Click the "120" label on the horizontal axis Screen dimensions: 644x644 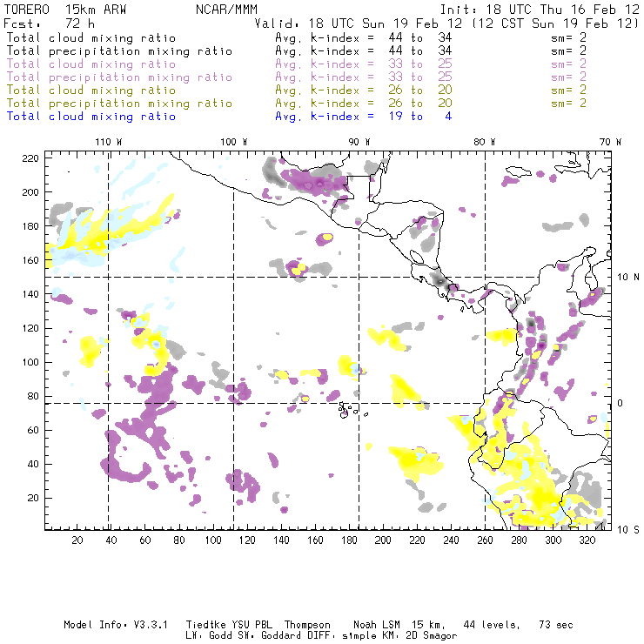pyautogui.click(x=247, y=540)
